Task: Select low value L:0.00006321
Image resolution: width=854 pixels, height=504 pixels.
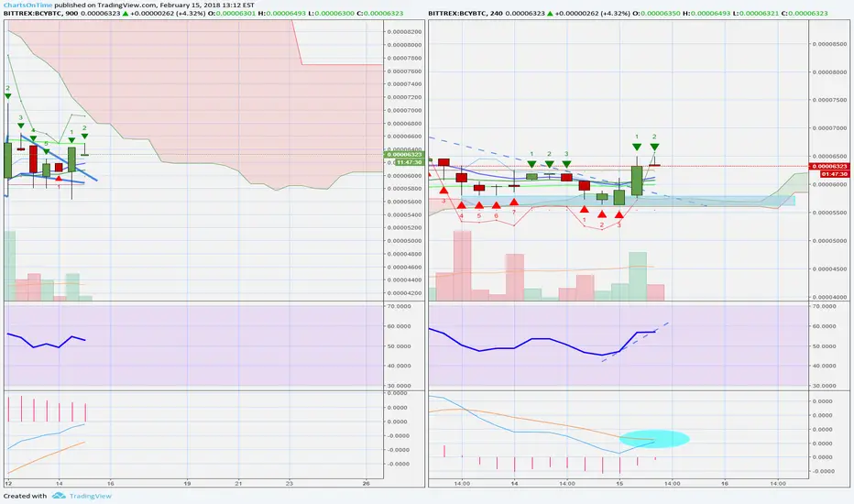Action: [x=756, y=13]
